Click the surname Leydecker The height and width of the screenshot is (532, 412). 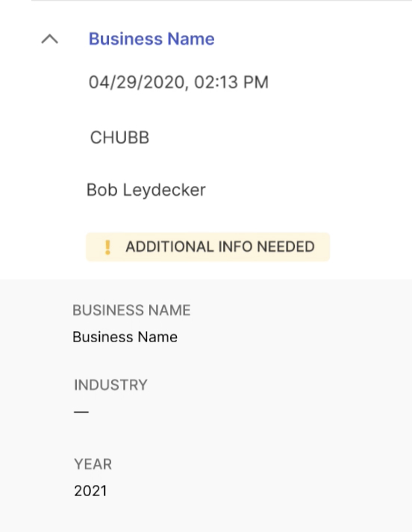coord(164,190)
